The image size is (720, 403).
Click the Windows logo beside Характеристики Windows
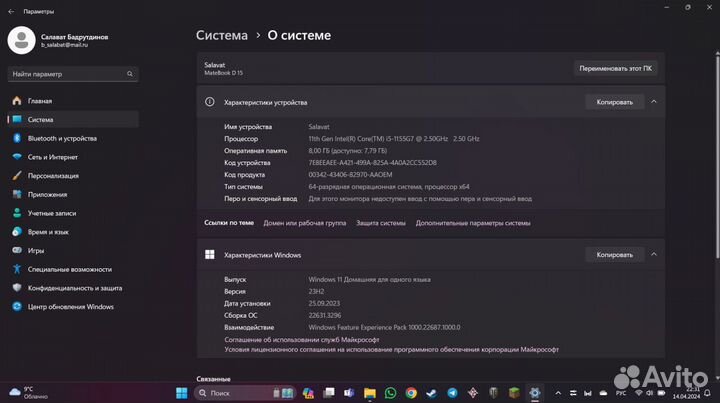pos(210,255)
